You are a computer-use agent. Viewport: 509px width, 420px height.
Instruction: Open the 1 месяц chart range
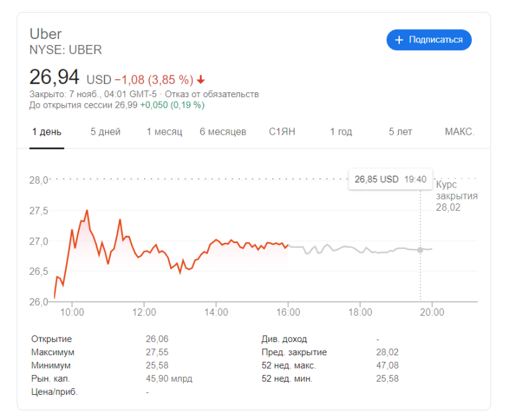click(x=164, y=132)
